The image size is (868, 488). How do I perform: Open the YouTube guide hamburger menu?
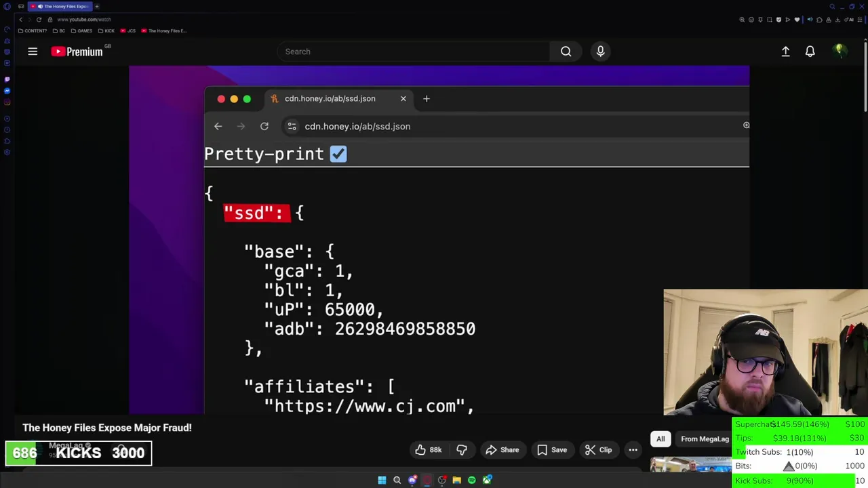33,52
